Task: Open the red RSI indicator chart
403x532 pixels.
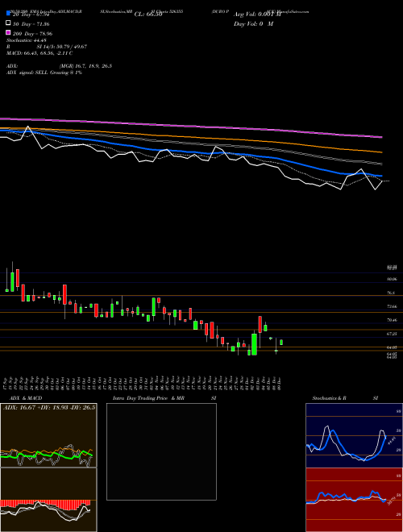Action: click(x=354, y=500)
